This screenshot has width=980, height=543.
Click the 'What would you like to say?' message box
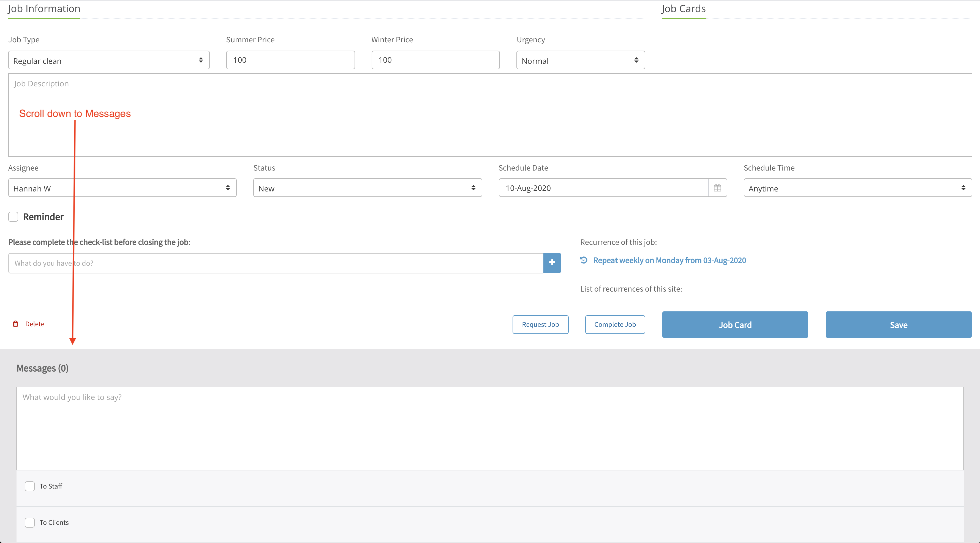490,429
